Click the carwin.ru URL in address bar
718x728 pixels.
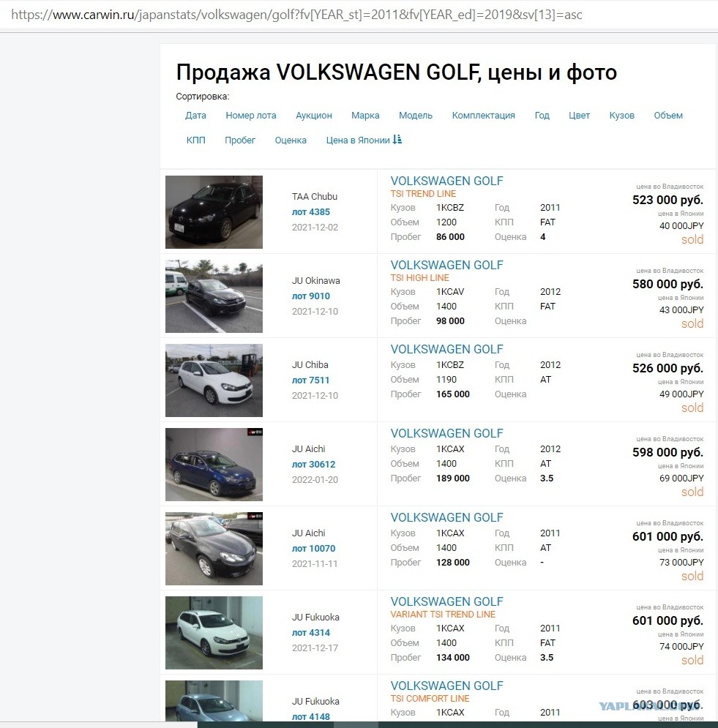coord(296,15)
